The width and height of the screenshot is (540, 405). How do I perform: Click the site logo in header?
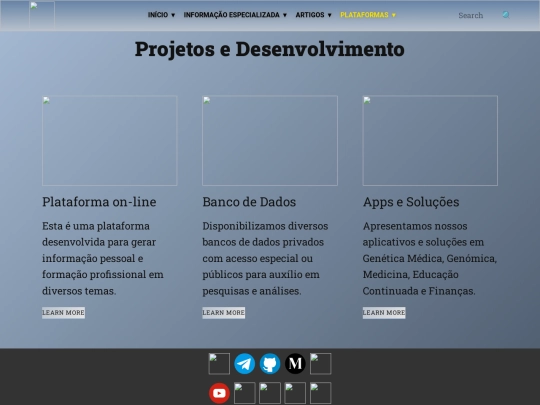coord(42,15)
